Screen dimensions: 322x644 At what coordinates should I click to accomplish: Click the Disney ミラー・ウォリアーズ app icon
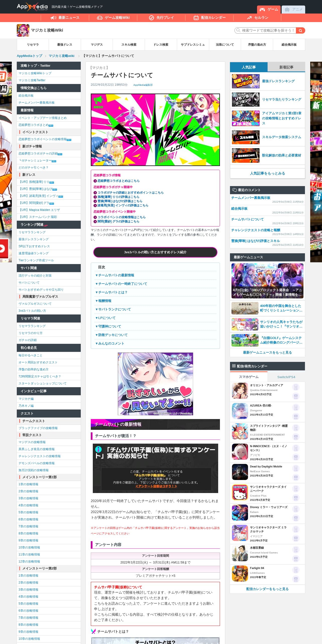pyautogui.click(x=240, y=513)
